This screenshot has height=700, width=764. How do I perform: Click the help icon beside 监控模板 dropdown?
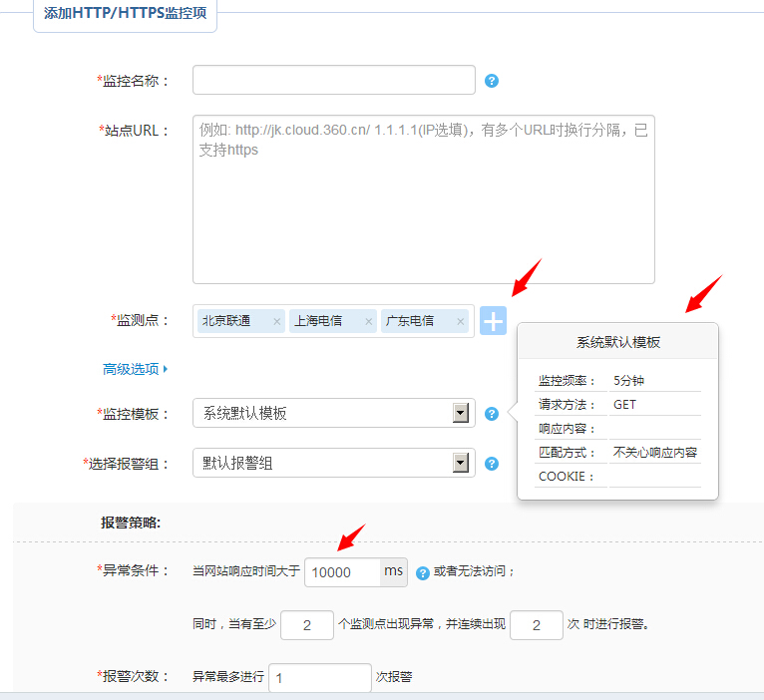(492, 413)
